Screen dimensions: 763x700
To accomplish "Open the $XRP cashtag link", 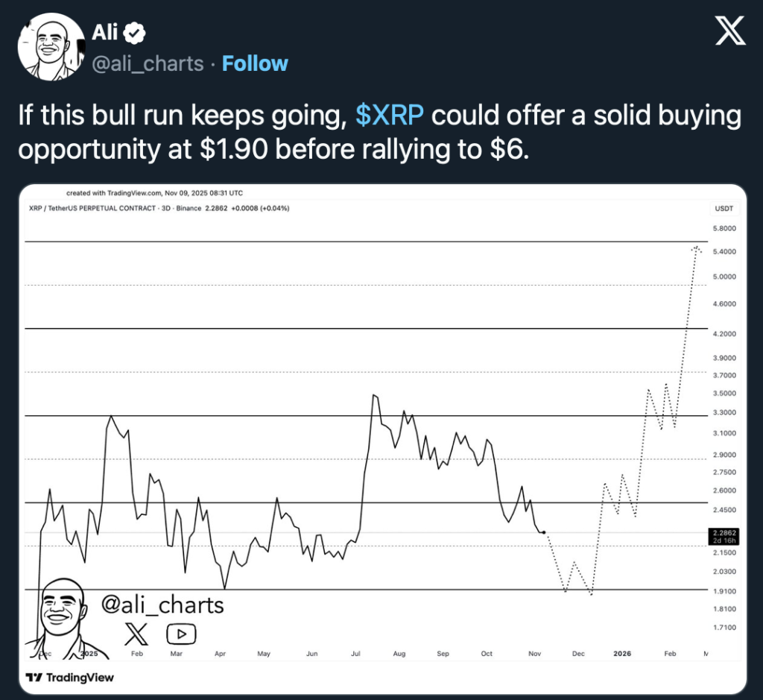I will point(390,117).
